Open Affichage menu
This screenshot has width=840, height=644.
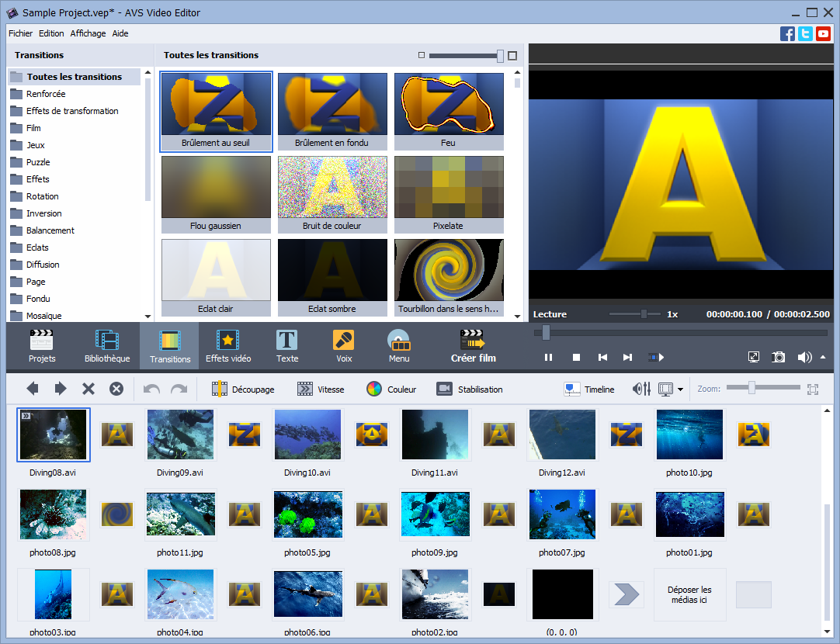point(88,33)
